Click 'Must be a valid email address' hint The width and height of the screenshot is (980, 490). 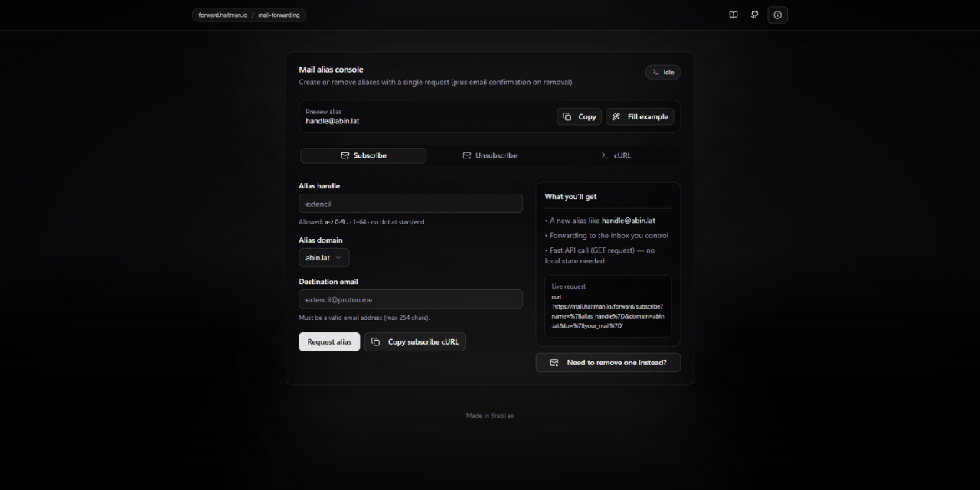pos(364,318)
